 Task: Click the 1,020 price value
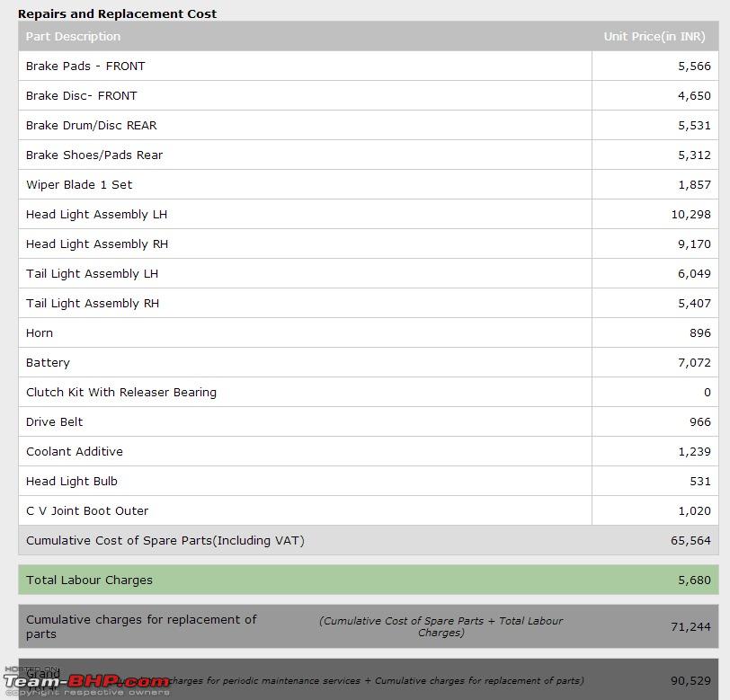point(694,511)
